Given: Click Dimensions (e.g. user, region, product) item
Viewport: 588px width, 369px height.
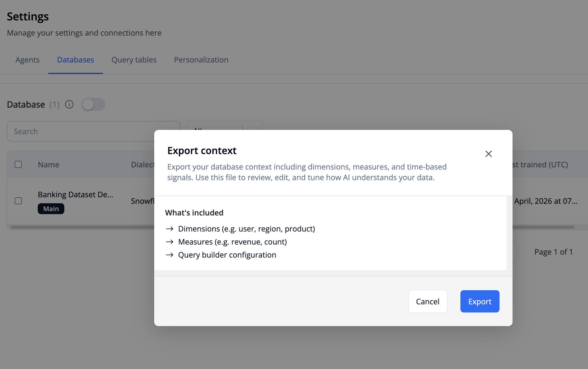Looking at the screenshot, I should pos(247,229).
